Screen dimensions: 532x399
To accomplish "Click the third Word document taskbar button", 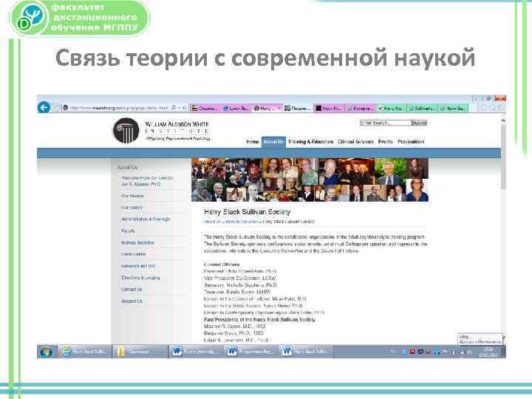I will pos(307,352).
